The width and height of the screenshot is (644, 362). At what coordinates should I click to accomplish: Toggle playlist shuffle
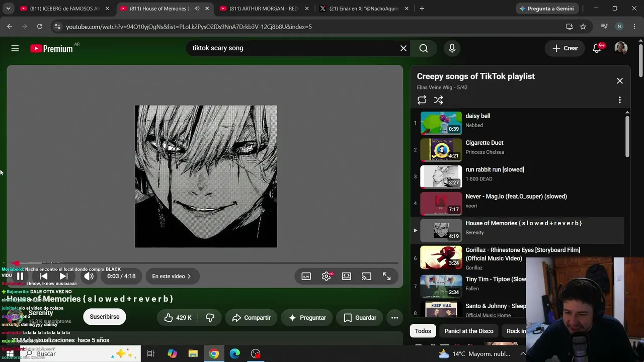point(439,100)
